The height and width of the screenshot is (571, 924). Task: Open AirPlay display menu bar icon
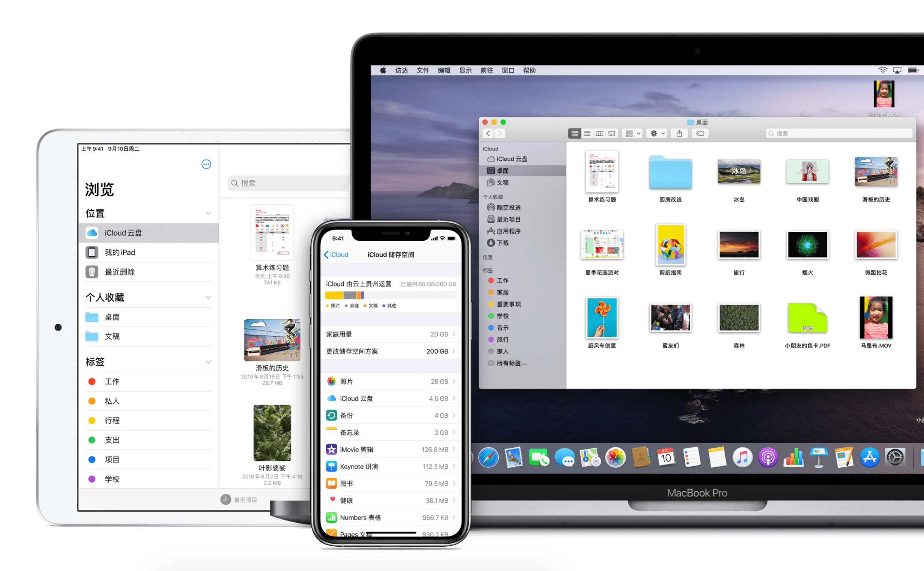point(898,70)
